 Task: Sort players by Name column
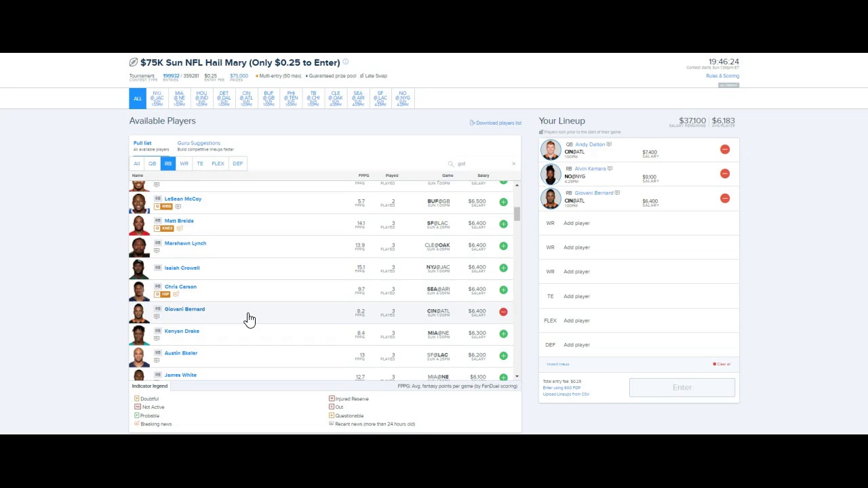pos(138,176)
